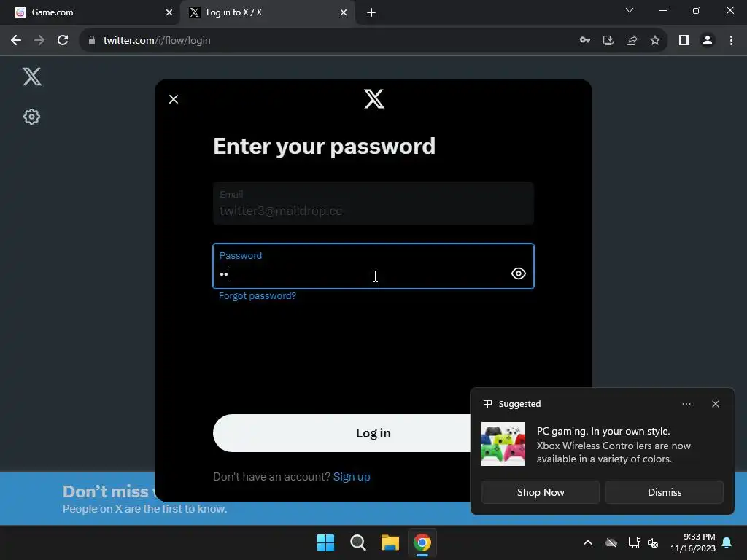
Task: Click OneDrive cloud tray icon
Action: (x=611, y=542)
